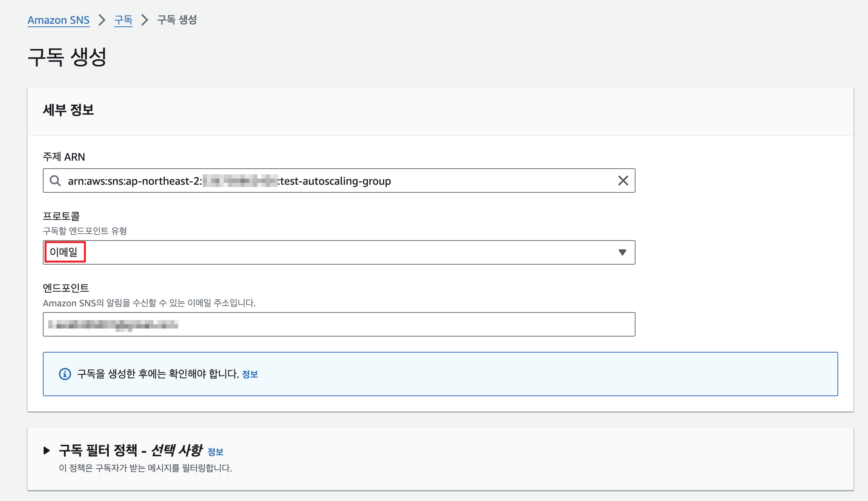This screenshot has width=868, height=501.
Task: Click the first breadcrumb chevron after Amazon SNS
Action: click(102, 20)
